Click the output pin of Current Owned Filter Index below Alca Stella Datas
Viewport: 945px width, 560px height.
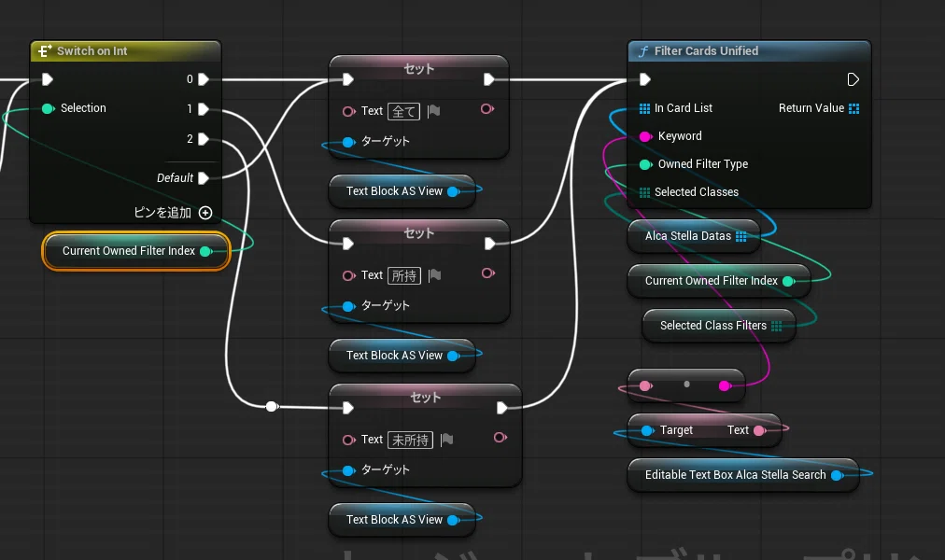click(x=788, y=281)
